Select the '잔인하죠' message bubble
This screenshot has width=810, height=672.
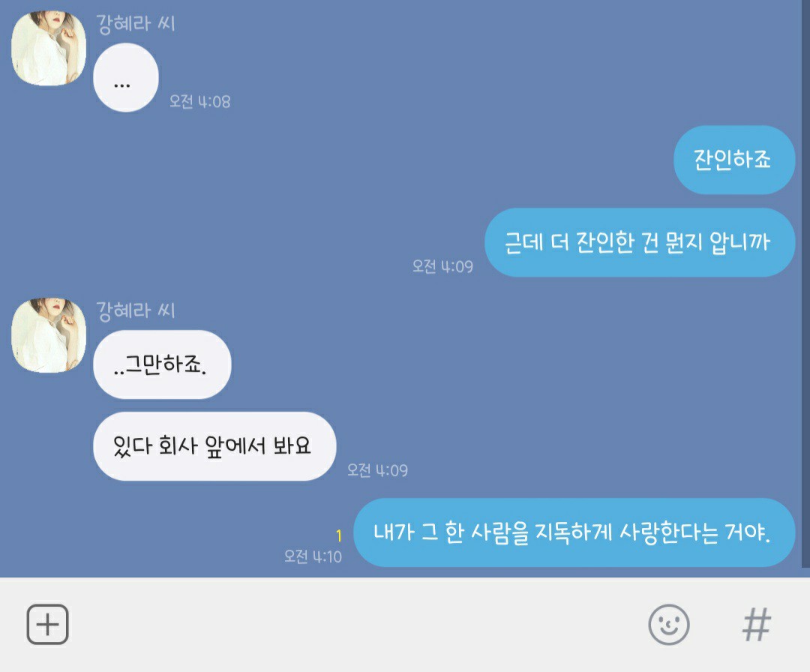[734, 160]
